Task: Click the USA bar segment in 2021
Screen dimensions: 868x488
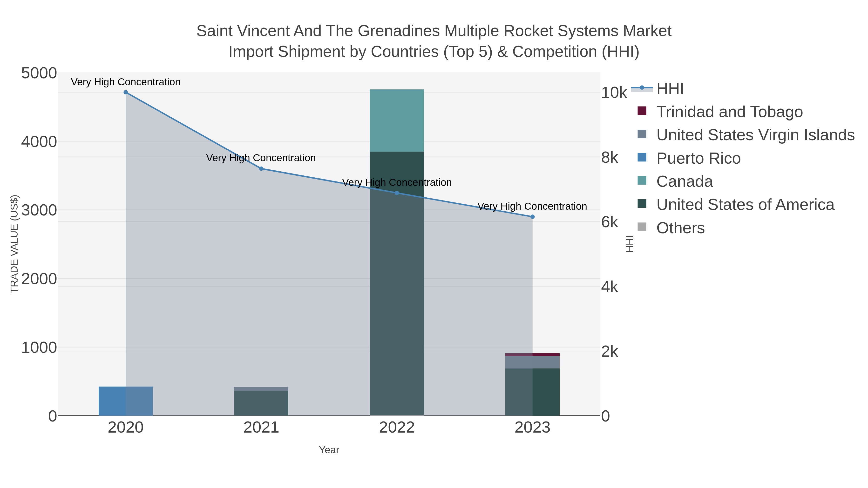Action: click(261, 403)
